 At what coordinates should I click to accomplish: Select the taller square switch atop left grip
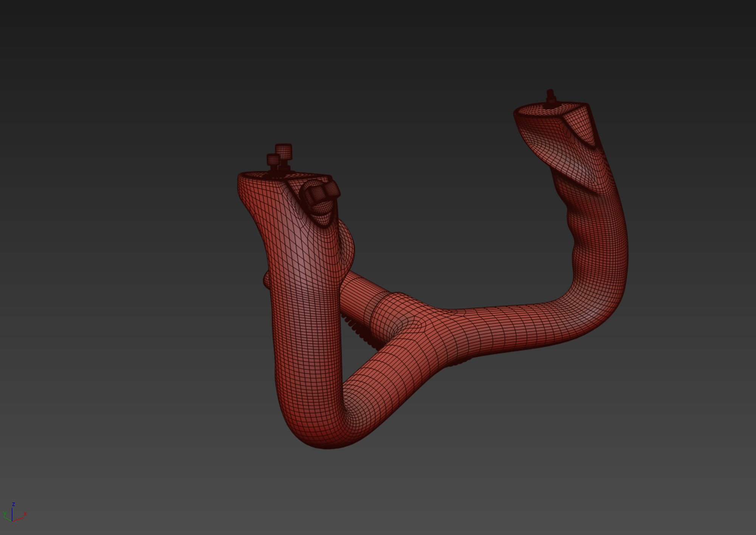click(x=283, y=151)
